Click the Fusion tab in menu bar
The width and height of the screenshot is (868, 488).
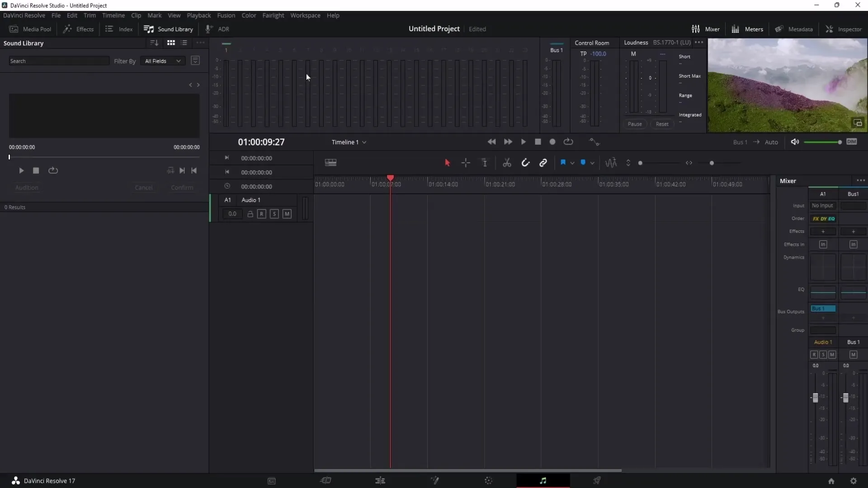[226, 15]
